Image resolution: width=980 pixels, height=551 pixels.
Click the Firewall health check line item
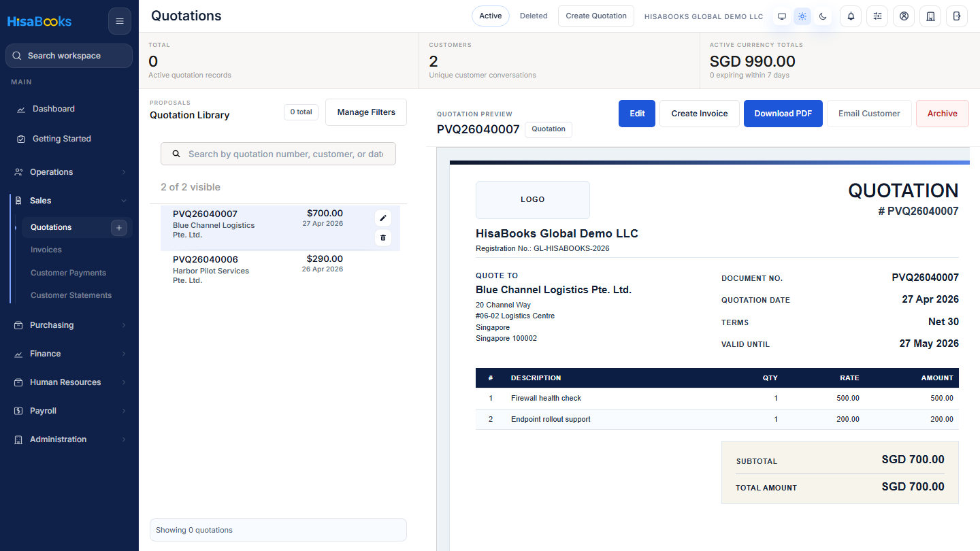point(717,399)
